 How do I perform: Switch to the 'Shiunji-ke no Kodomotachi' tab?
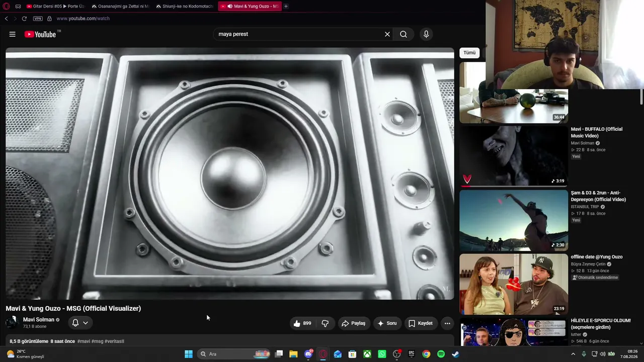tap(184, 7)
